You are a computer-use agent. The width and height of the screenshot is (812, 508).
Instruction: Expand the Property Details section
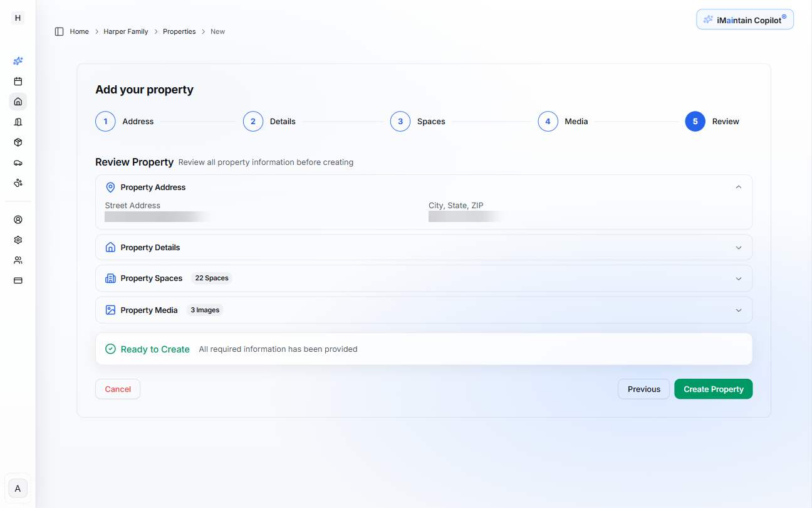click(x=738, y=247)
